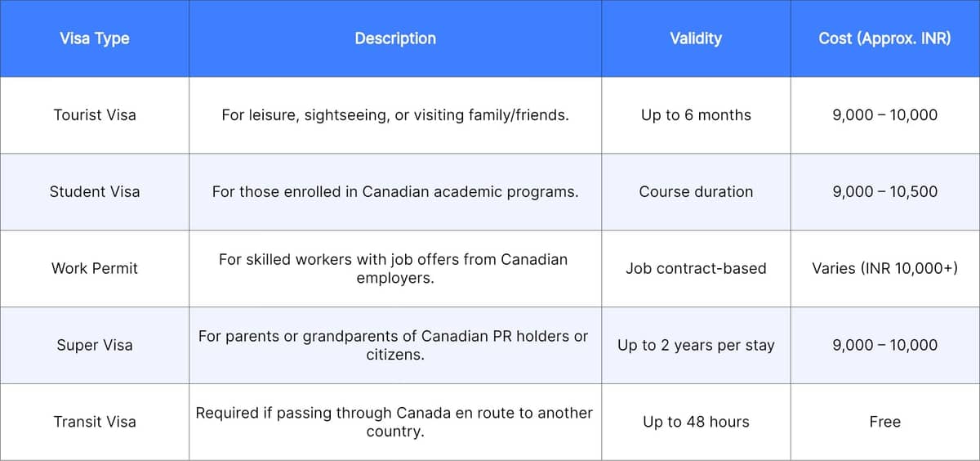Image resolution: width=980 pixels, height=461 pixels.
Task: Select the Canadian academic programs description
Action: tap(395, 192)
